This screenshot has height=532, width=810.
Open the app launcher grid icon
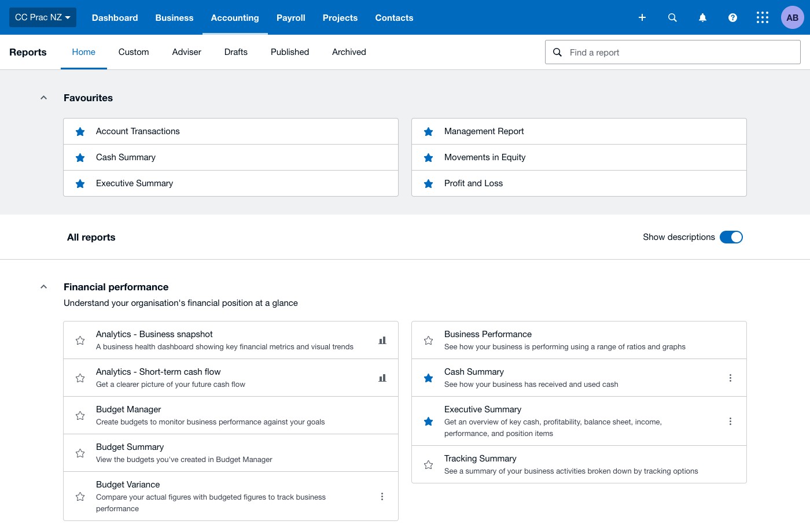pos(763,17)
